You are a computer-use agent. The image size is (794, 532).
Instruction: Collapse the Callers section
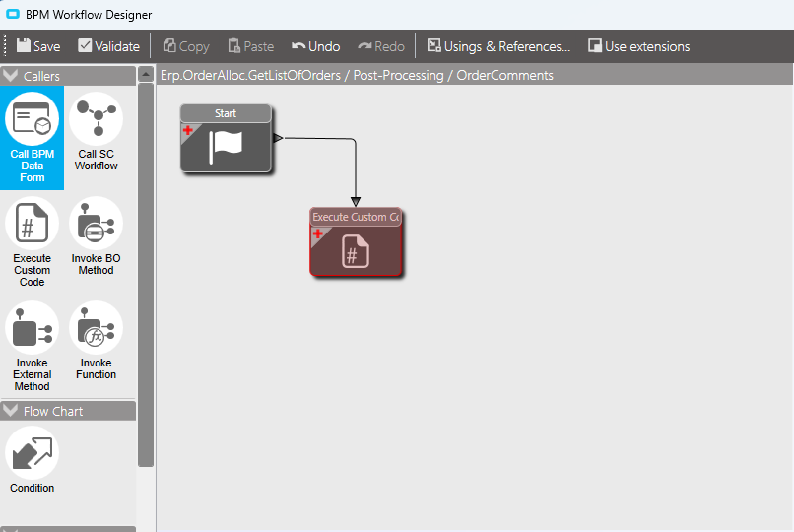click(10, 76)
